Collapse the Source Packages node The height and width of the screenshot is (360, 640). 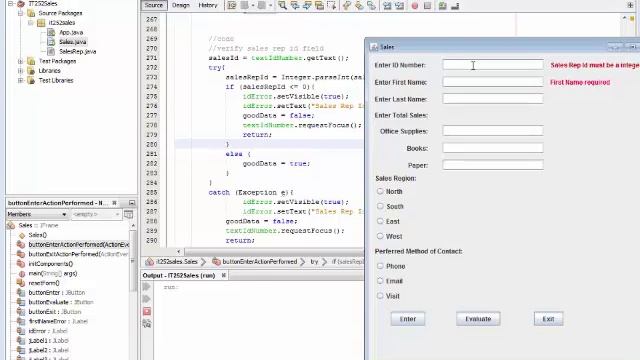(x=20, y=13)
